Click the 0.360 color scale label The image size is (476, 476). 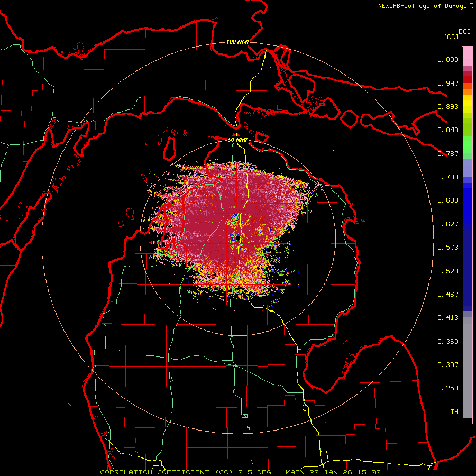click(448, 342)
